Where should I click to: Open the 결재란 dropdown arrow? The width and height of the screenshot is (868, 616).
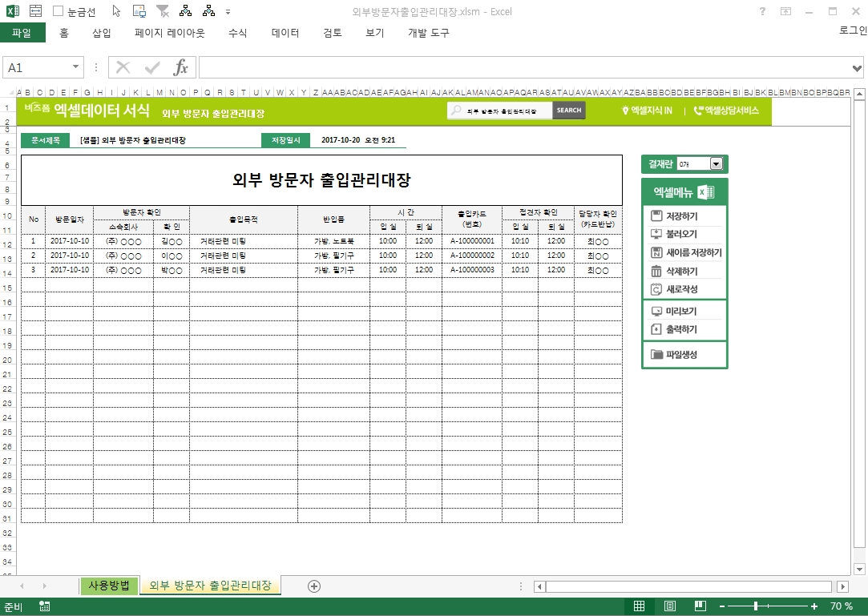click(x=716, y=164)
